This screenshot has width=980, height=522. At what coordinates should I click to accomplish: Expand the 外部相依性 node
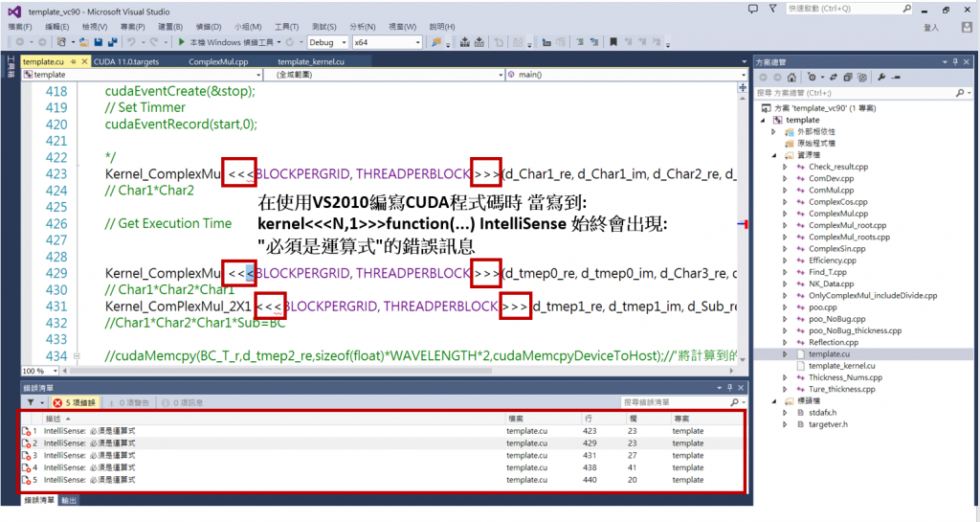click(773, 132)
